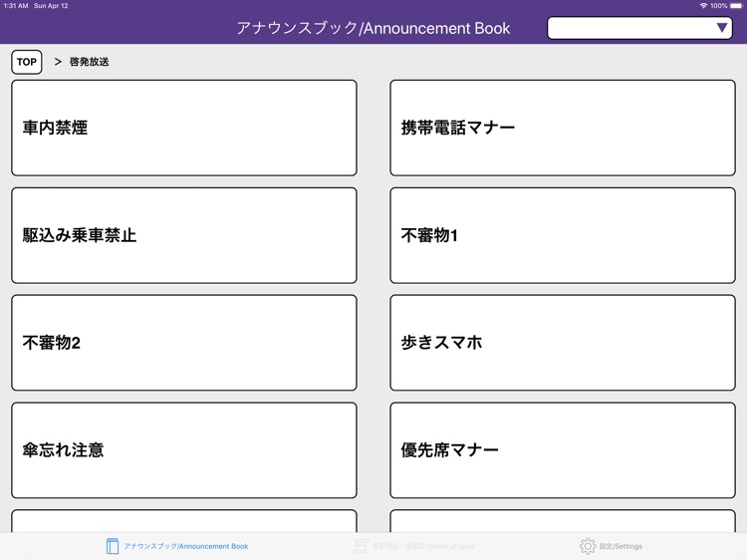Viewport: 747px width, 560px height.
Task: Click the 1:31 AM clock in status bar
Action: click(x=16, y=6)
